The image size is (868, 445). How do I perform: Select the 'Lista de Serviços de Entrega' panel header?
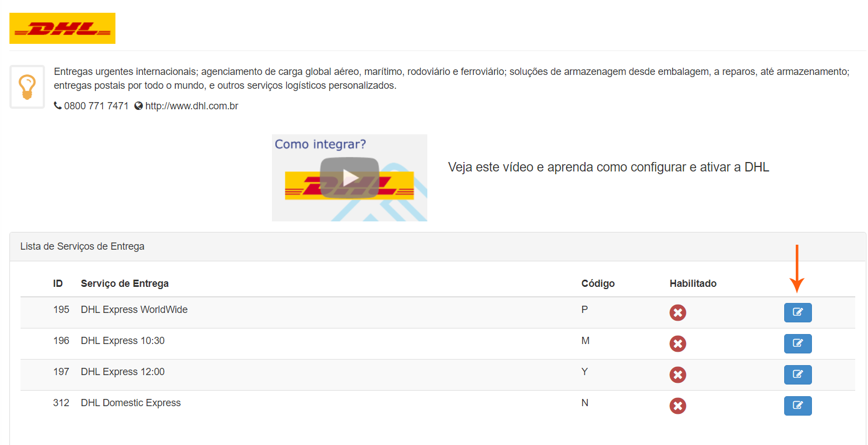click(x=82, y=246)
